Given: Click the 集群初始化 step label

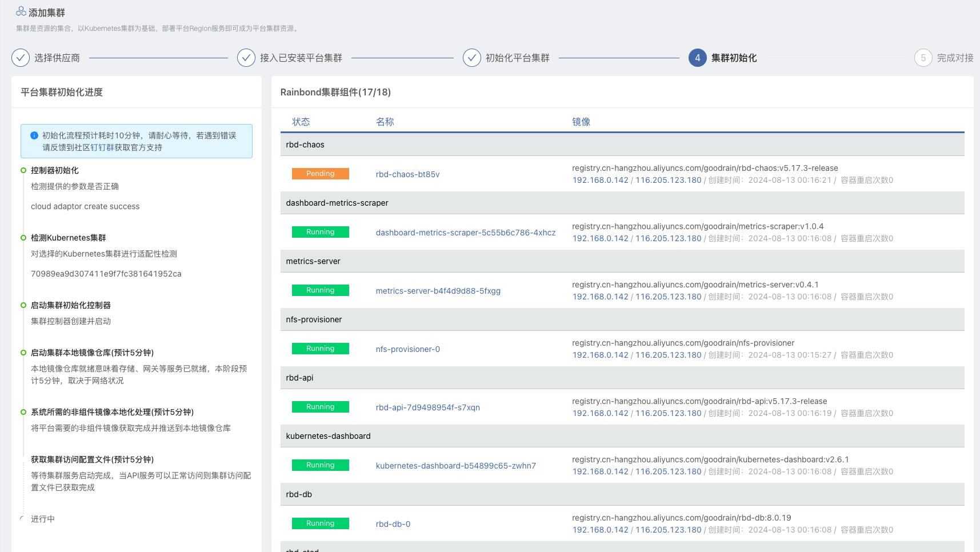Looking at the screenshot, I should [x=734, y=58].
